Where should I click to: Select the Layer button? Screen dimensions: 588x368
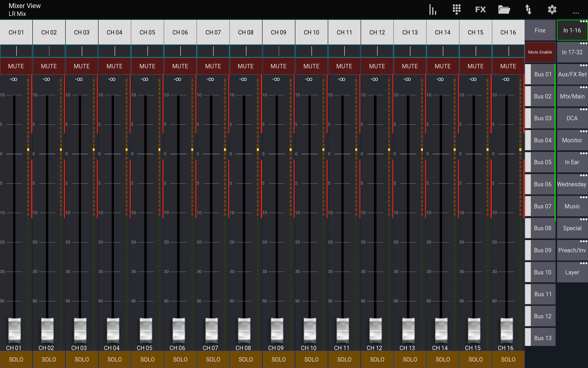(x=572, y=272)
